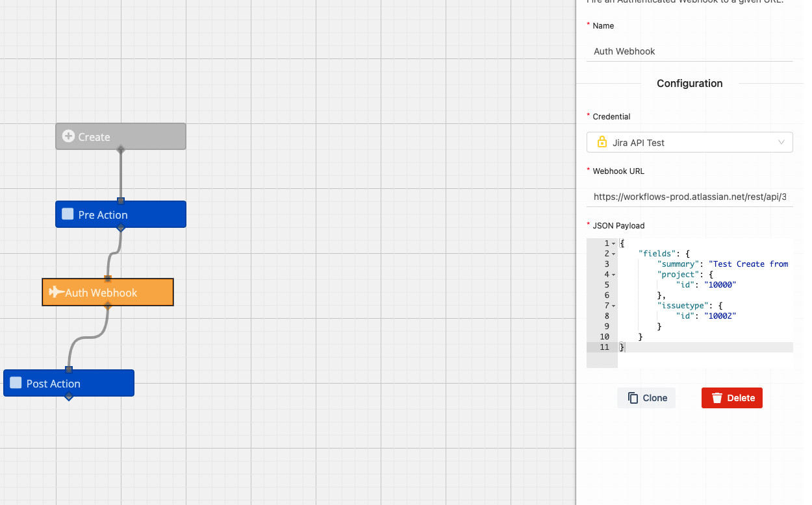Viewport: 812px width, 505px height.
Task: Click the Webhook URL field
Action: (x=689, y=197)
